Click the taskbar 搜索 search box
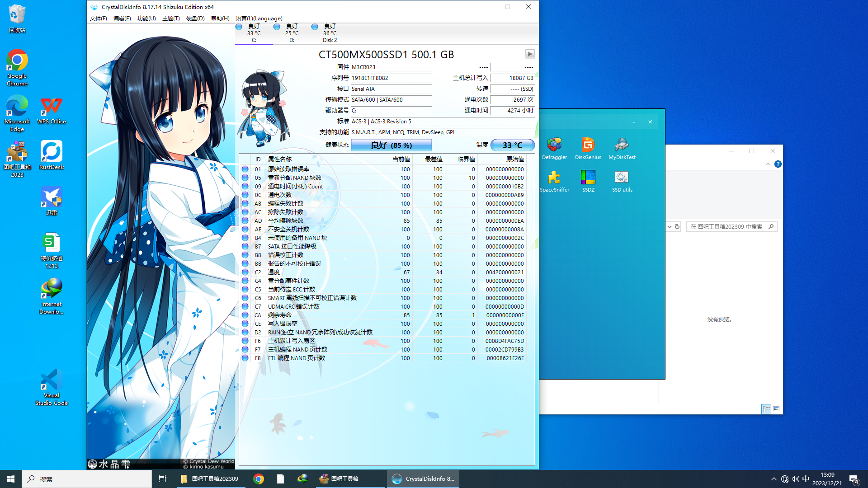The height and width of the screenshot is (488, 868). point(87,479)
